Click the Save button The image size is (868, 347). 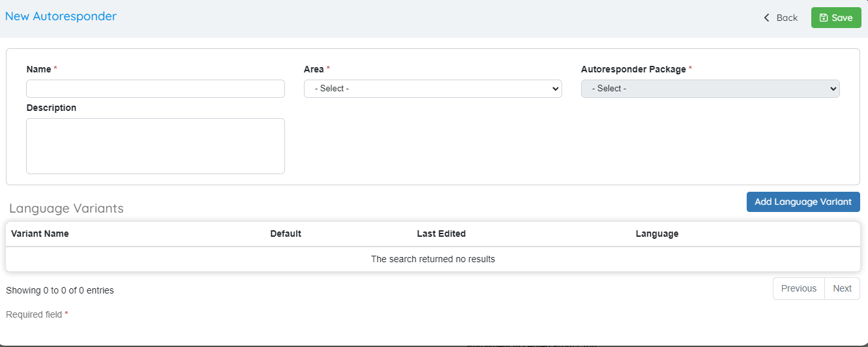point(836,18)
